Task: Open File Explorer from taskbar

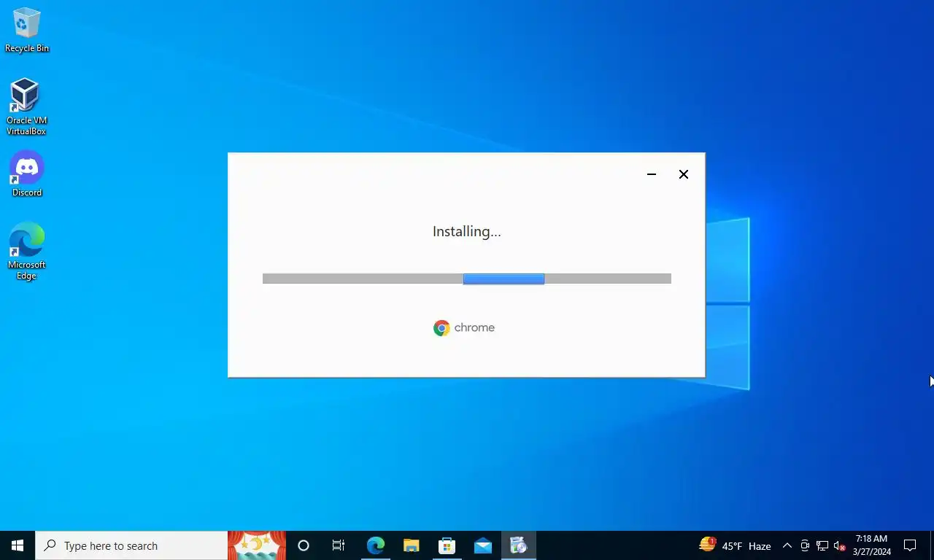Action: 411,545
